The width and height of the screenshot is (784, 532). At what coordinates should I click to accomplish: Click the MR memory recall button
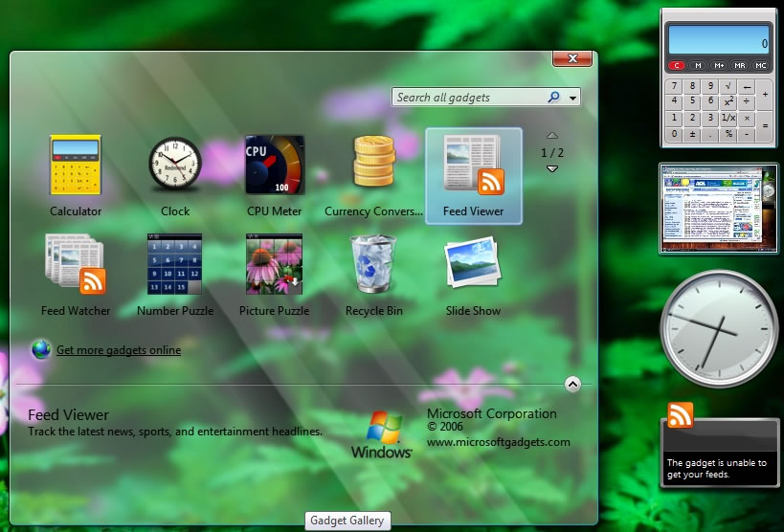click(x=740, y=65)
